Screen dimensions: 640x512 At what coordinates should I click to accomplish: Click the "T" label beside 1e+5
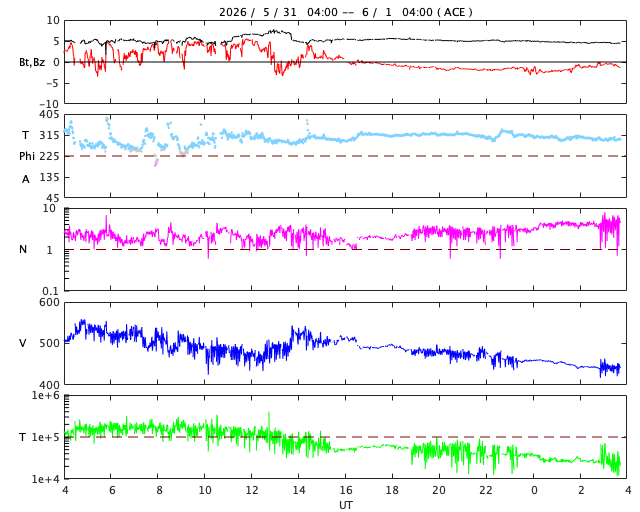(x=22, y=437)
